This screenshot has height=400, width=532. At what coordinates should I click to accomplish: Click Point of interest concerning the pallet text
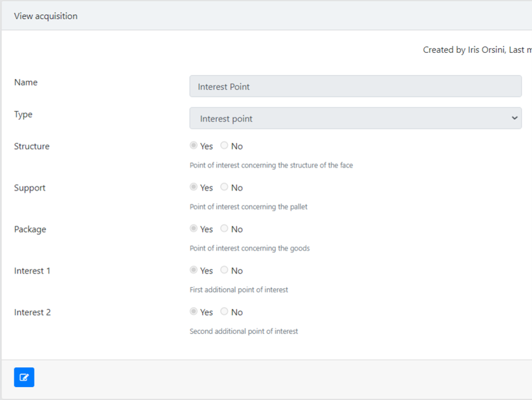point(248,207)
